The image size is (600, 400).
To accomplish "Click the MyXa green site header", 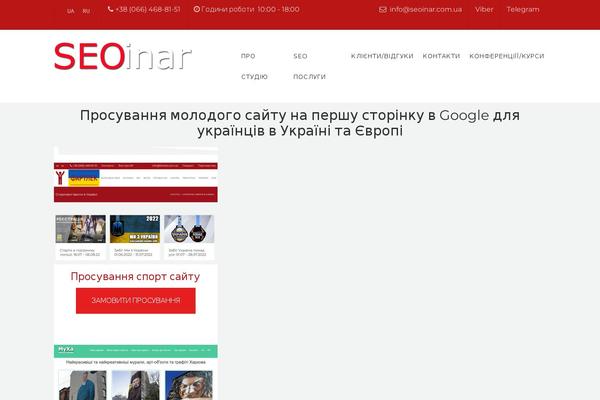I will 135,351.
